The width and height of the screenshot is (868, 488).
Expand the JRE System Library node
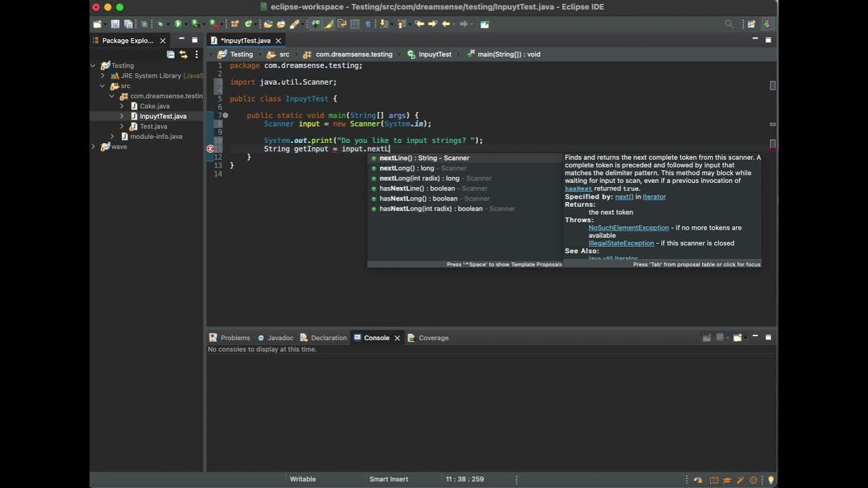click(x=103, y=76)
